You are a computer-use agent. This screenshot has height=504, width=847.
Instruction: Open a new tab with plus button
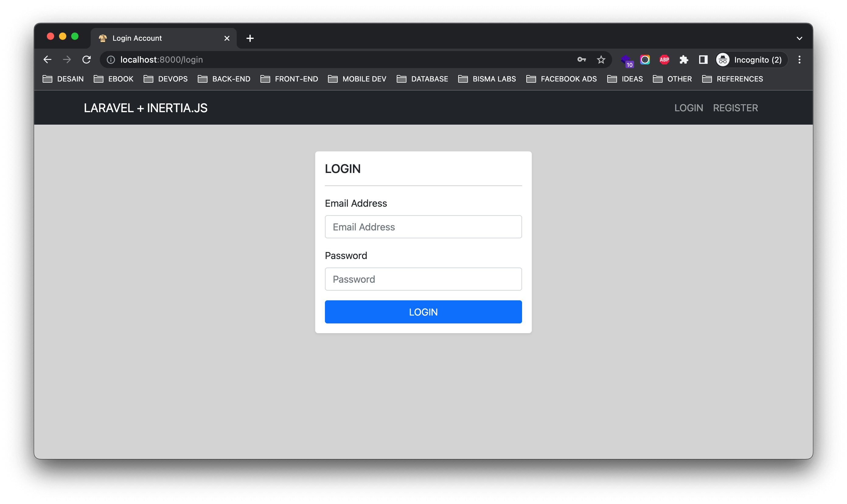click(250, 38)
